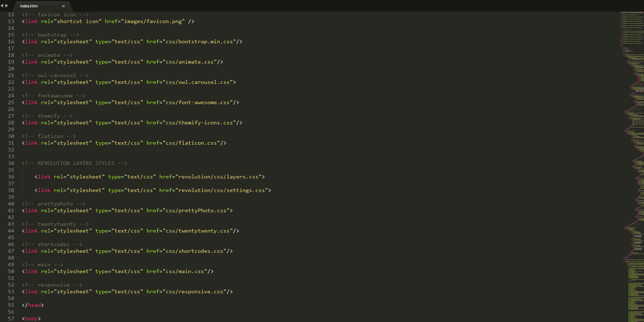Click line number 13 in gutter
Image resolution: width=644 pixels, height=322 pixels.
point(11,21)
